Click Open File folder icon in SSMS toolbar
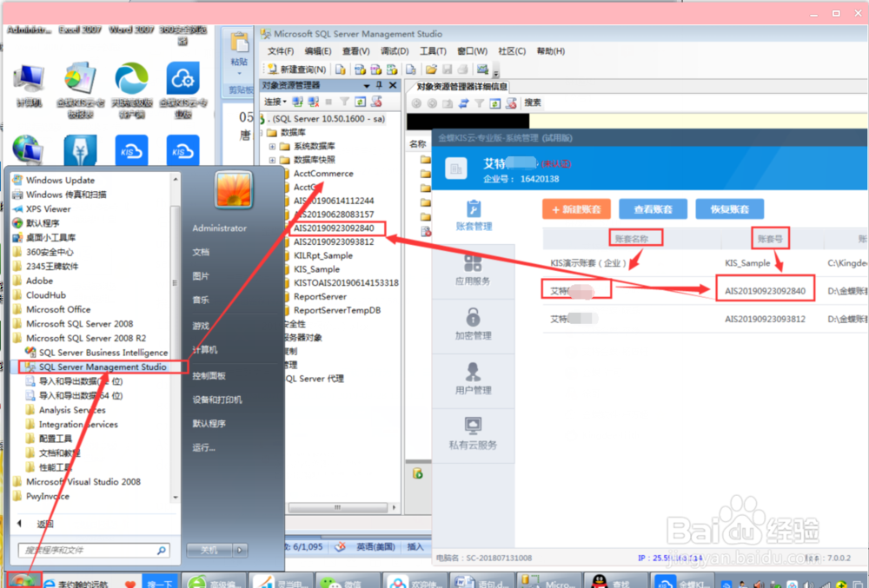Screen dimensions: 869x588 point(431,69)
